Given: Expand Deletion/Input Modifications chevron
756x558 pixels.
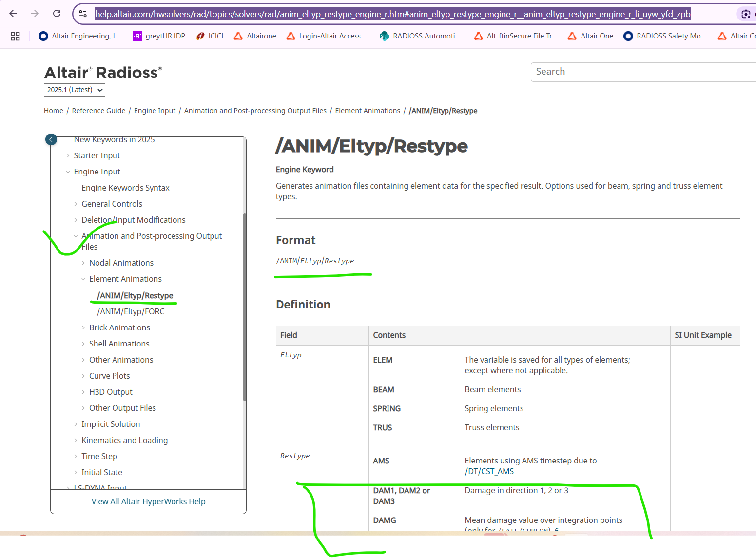Looking at the screenshot, I should click(x=76, y=220).
